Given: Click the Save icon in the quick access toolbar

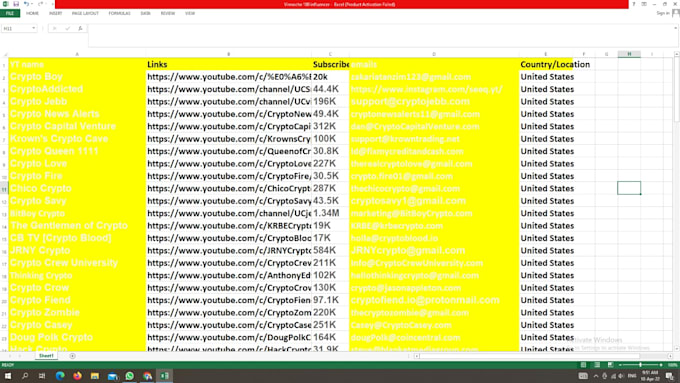Looking at the screenshot, I should pyautogui.click(x=16, y=4).
